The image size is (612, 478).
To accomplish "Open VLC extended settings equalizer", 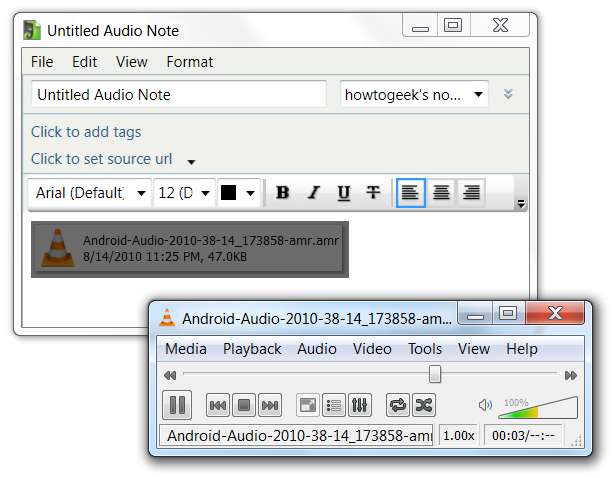I will click(x=359, y=405).
